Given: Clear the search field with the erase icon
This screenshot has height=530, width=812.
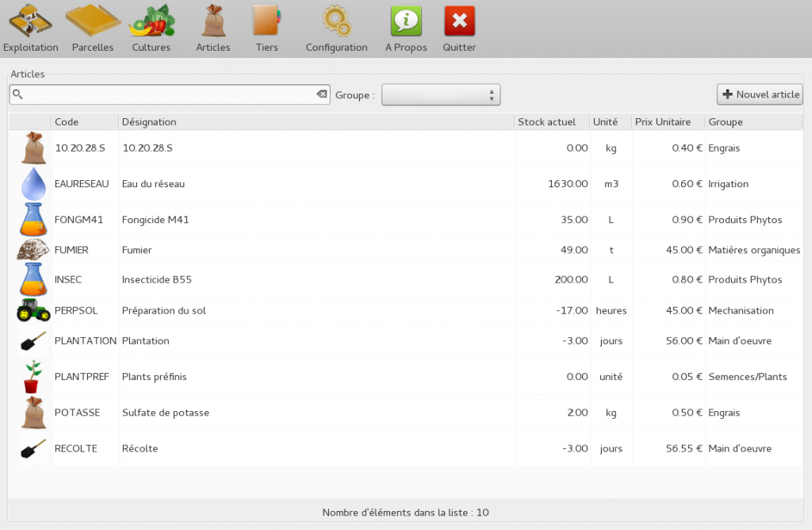Looking at the screenshot, I should coord(322,94).
